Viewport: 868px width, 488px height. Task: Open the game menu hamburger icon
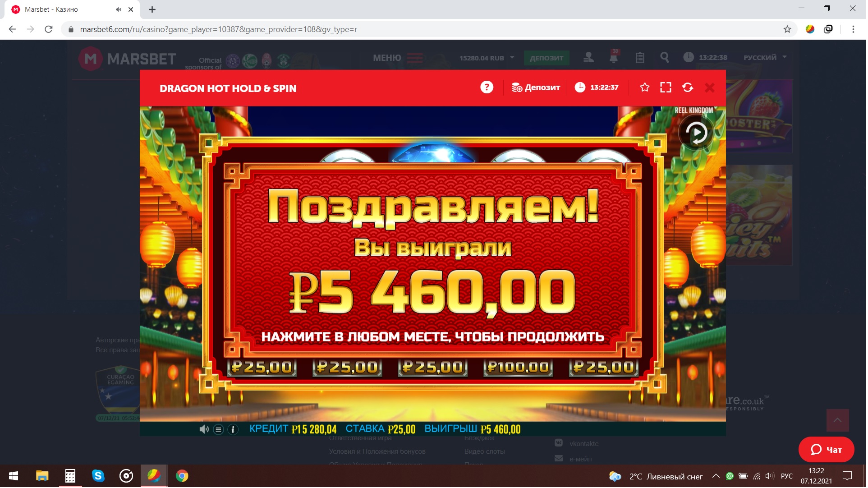[x=219, y=430]
